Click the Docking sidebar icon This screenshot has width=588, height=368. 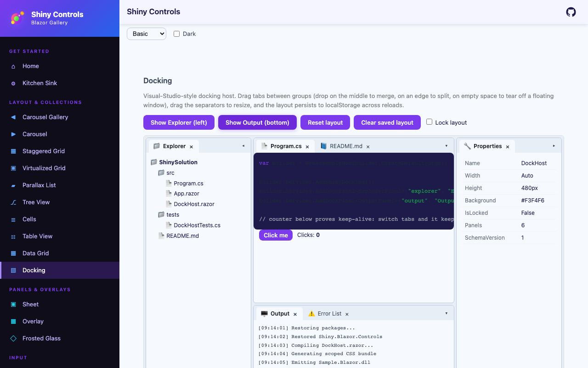(x=13, y=270)
